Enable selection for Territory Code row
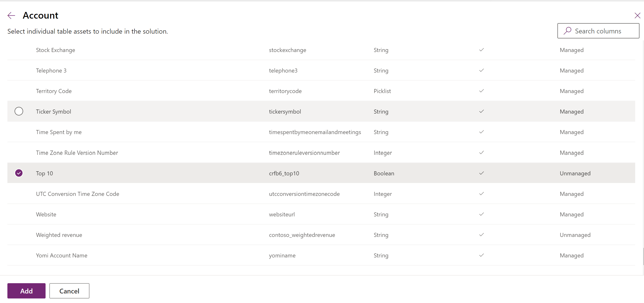The image size is (644, 303). (x=18, y=91)
